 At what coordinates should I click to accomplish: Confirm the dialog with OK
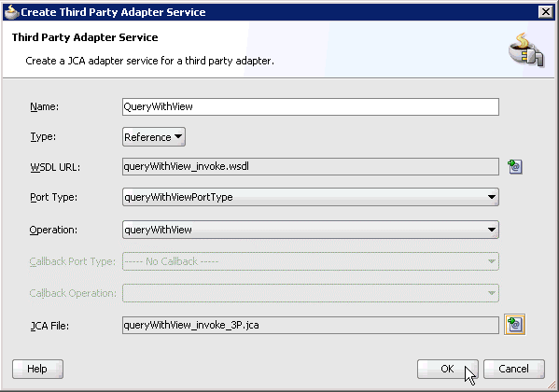coord(447,369)
